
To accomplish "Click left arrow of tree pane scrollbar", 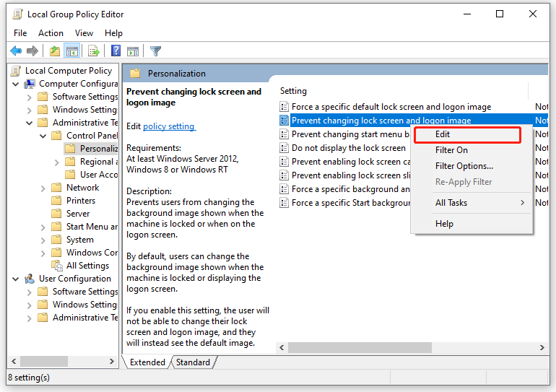I will tap(14, 362).
